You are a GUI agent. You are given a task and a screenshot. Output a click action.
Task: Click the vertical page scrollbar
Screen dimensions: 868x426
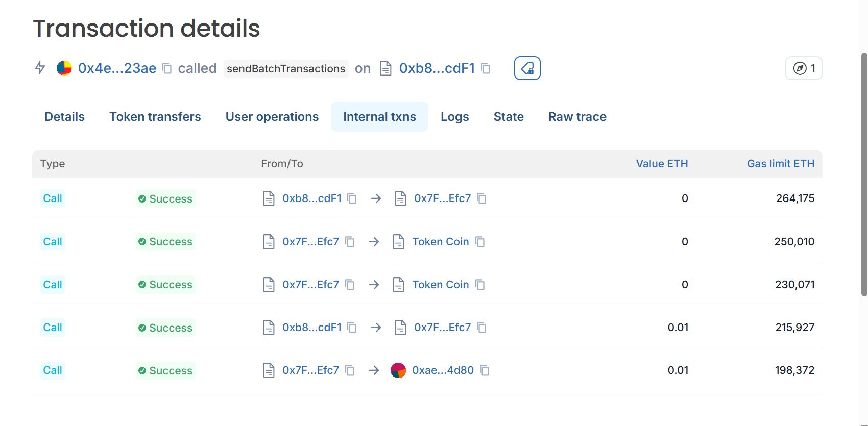864,173
